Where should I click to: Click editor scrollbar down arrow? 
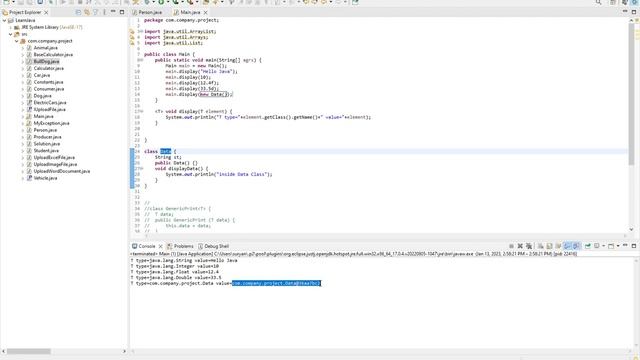tap(631, 229)
